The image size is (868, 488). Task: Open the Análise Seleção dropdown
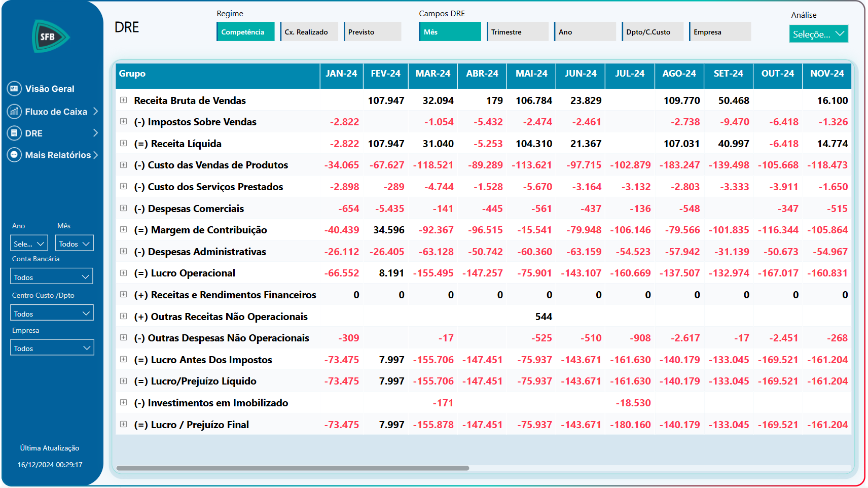pyautogui.click(x=818, y=34)
